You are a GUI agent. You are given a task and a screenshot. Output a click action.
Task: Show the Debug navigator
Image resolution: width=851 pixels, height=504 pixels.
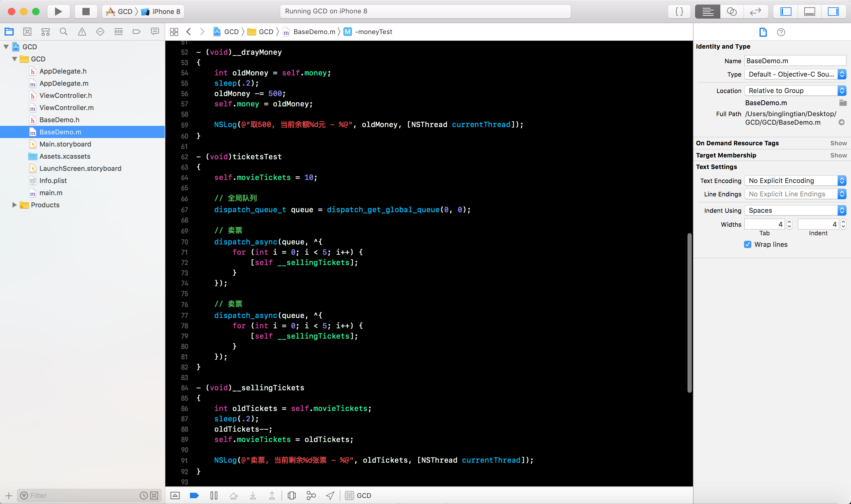[119, 32]
